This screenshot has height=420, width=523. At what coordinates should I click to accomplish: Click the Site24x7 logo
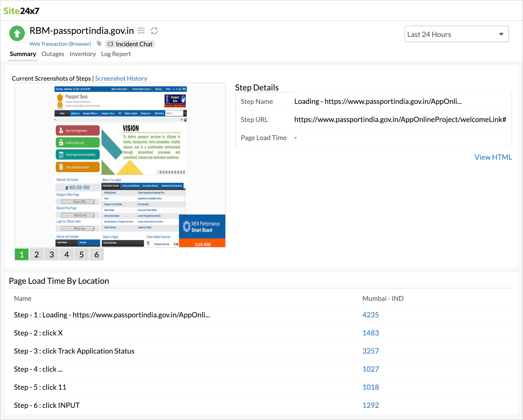pos(21,11)
